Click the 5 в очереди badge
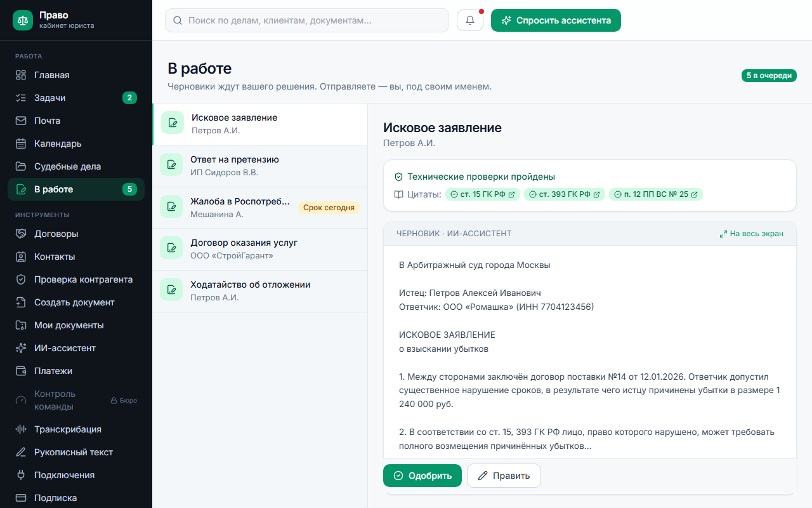This screenshot has height=508, width=812. [769, 76]
